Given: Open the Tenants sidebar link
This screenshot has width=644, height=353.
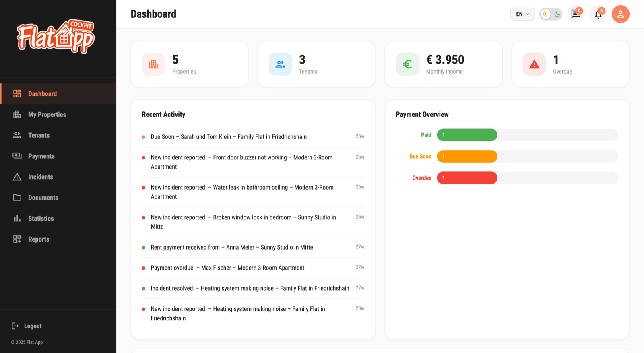Looking at the screenshot, I should tap(58, 135).
